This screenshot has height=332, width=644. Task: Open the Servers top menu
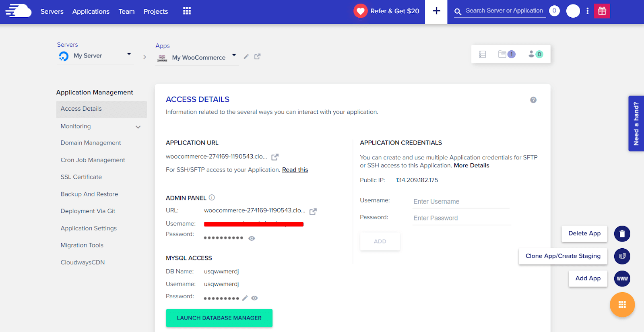tap(52, 11)
